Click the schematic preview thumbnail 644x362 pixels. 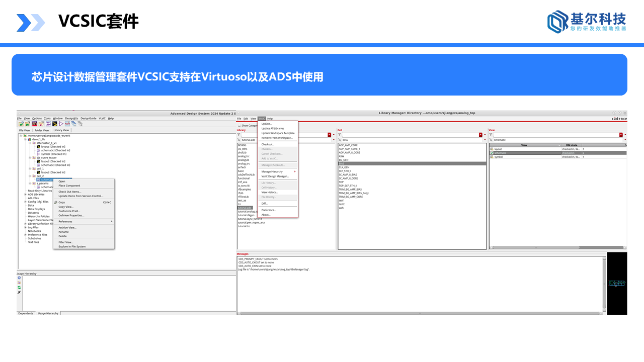point(617,284)
